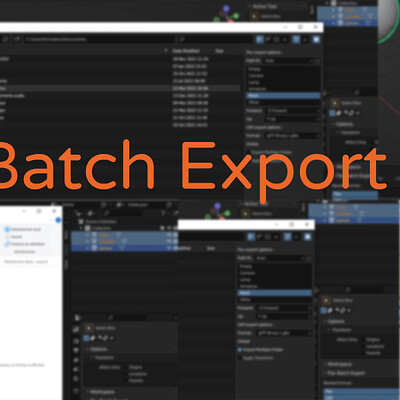Click the Select Box tool icon in lower-left panel
Image resolution: width=400 pixels, height=400 pixels.
click(89, 328)
